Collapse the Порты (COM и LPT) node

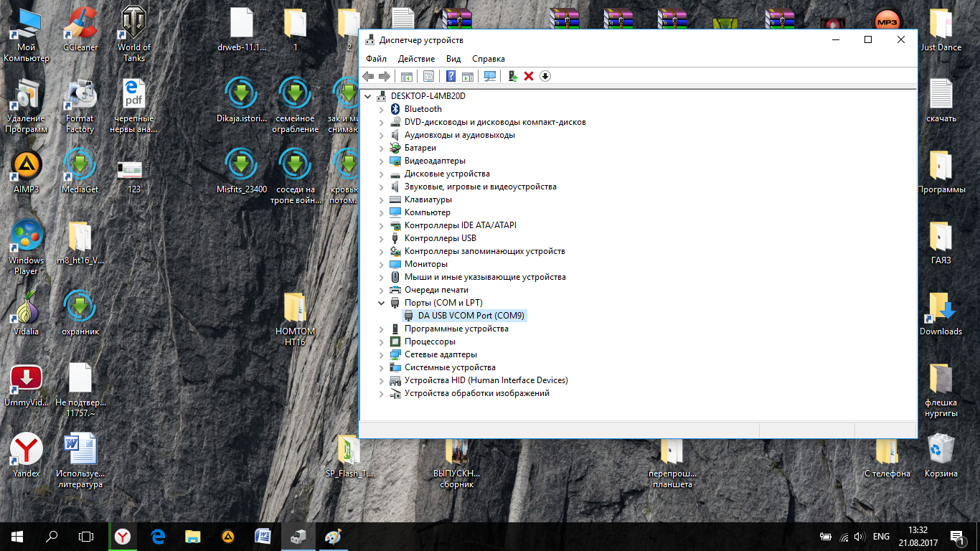382,303
